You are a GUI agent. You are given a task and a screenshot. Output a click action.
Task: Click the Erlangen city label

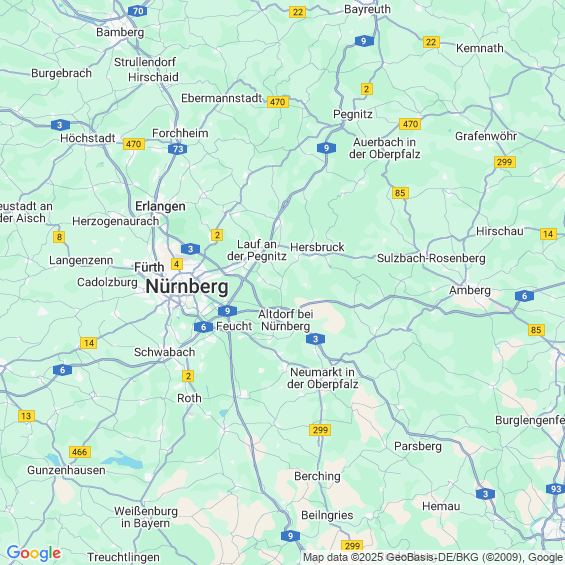[160, 206]
